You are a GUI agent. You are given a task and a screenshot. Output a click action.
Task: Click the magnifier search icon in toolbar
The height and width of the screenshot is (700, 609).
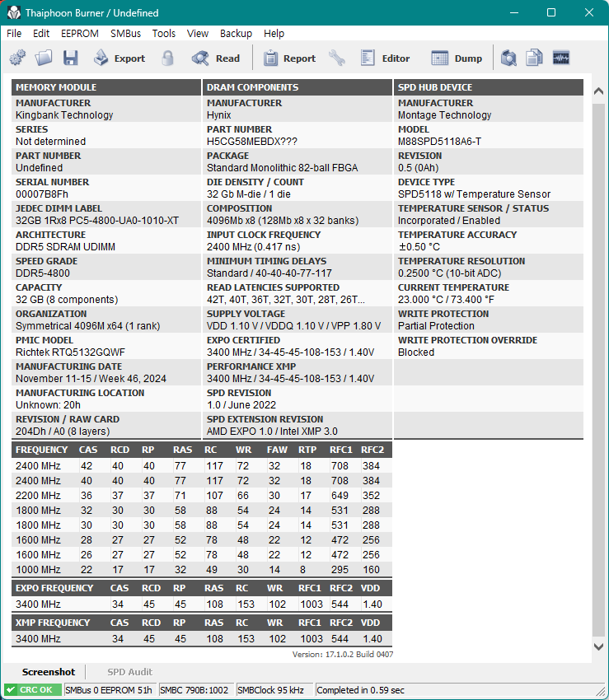point(508,58)
